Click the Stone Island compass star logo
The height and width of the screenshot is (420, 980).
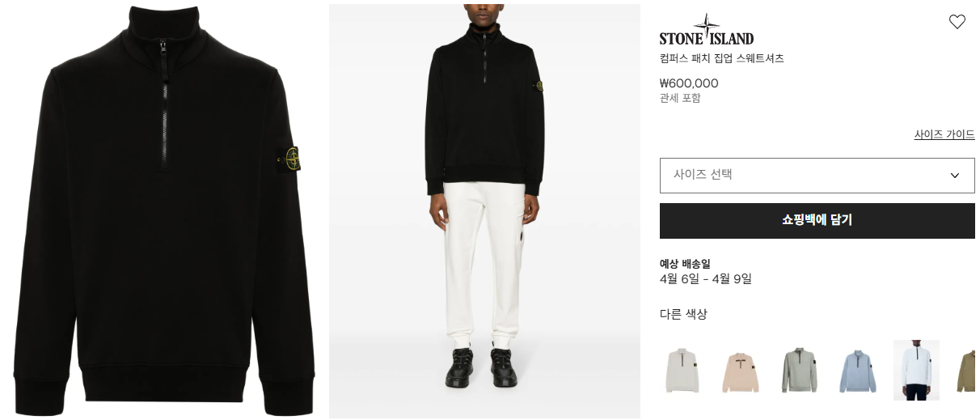[x=706, y=25]
